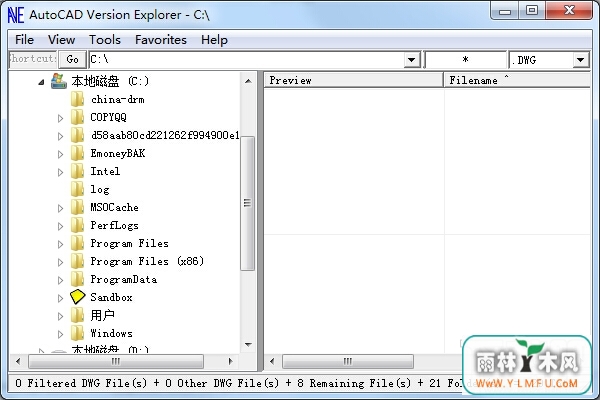Select the EmoneyBAK folder icon
This screenshot has height=400, width=600.
(x=77, y=153)
